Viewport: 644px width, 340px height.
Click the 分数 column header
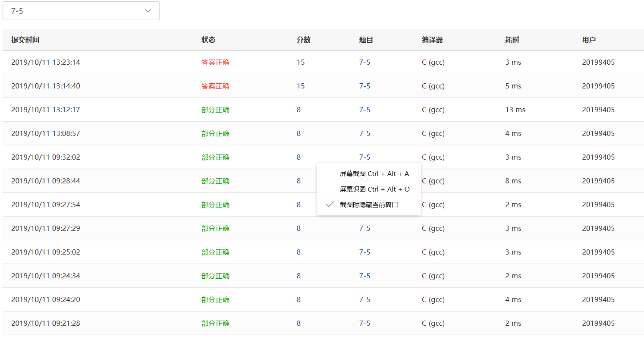[304, 40]
